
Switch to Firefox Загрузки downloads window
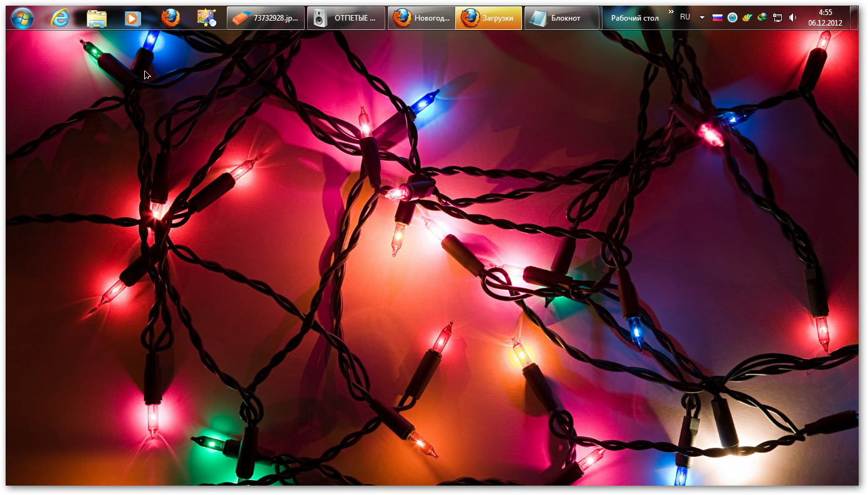point(488,18)
